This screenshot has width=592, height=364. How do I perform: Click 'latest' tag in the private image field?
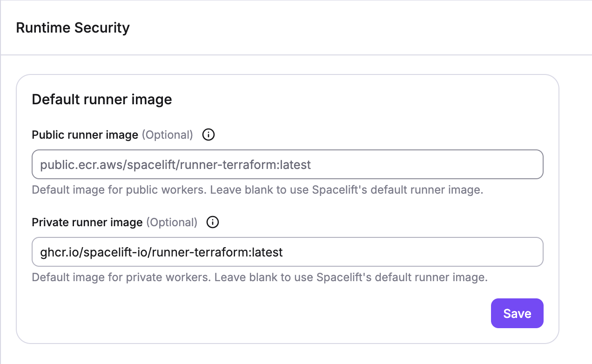click(268, 252)
